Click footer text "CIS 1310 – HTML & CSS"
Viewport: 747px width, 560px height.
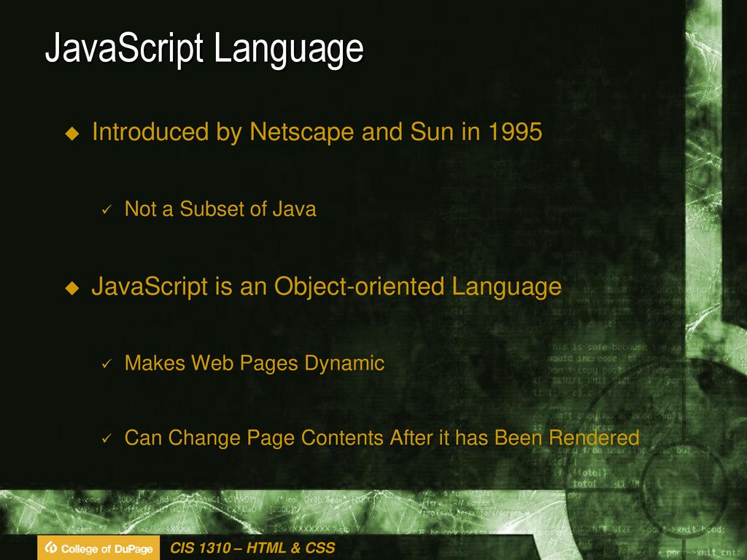tap(252, 548)
